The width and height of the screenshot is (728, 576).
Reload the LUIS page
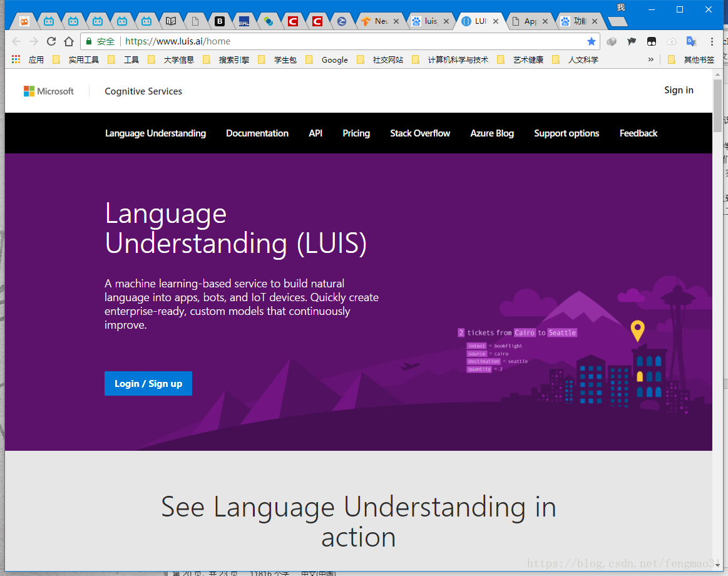tap(51, 41)
